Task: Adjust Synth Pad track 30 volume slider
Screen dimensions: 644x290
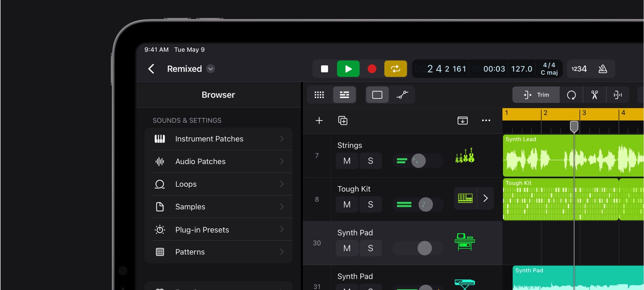Action: [418, 248]
